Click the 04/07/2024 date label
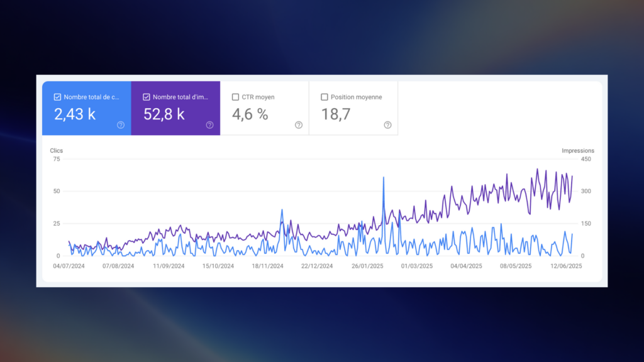Viewport: 644px width, 362px height. 69,266
